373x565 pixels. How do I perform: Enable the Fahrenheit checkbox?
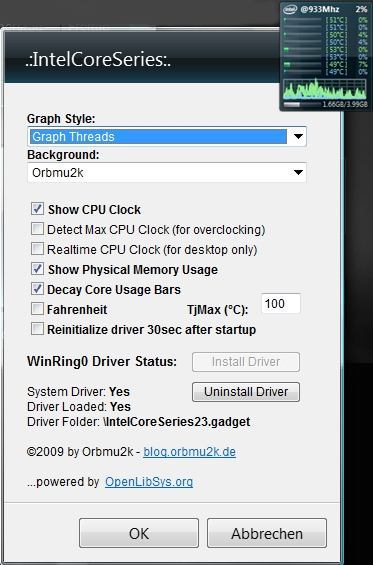click(37, 309)
